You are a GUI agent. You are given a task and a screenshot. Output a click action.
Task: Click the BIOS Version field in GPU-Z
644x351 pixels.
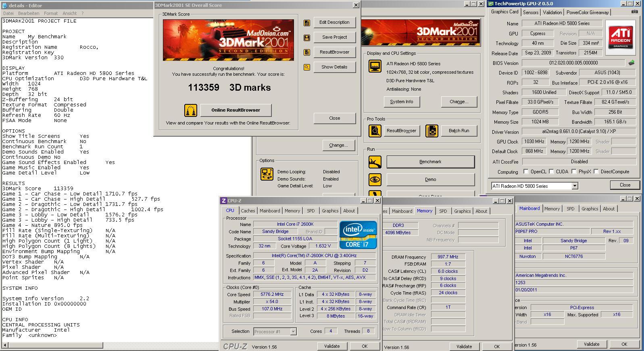coord(573,63)
